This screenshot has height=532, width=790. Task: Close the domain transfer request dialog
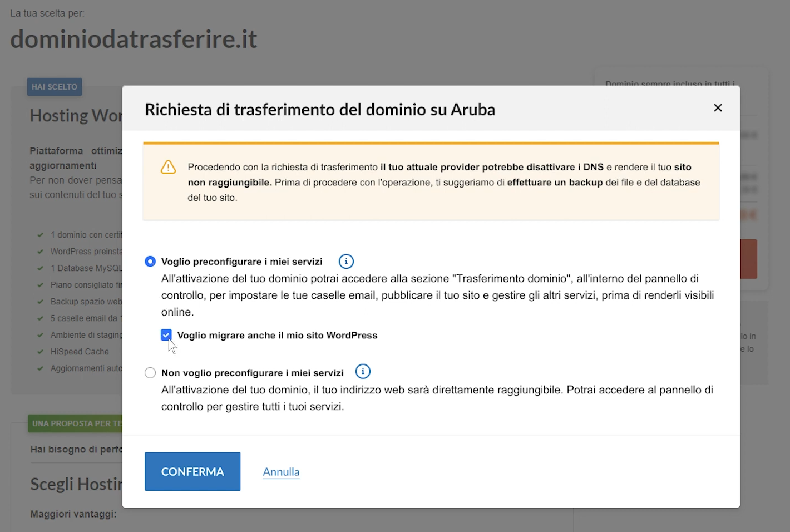pyautogui.click(x=718, y=108)
